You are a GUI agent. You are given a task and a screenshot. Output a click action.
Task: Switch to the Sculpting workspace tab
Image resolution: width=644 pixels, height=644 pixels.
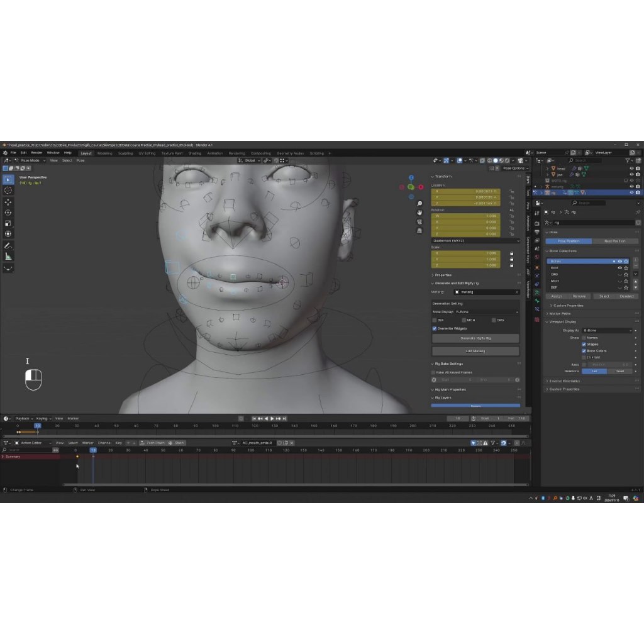(125, 153)
